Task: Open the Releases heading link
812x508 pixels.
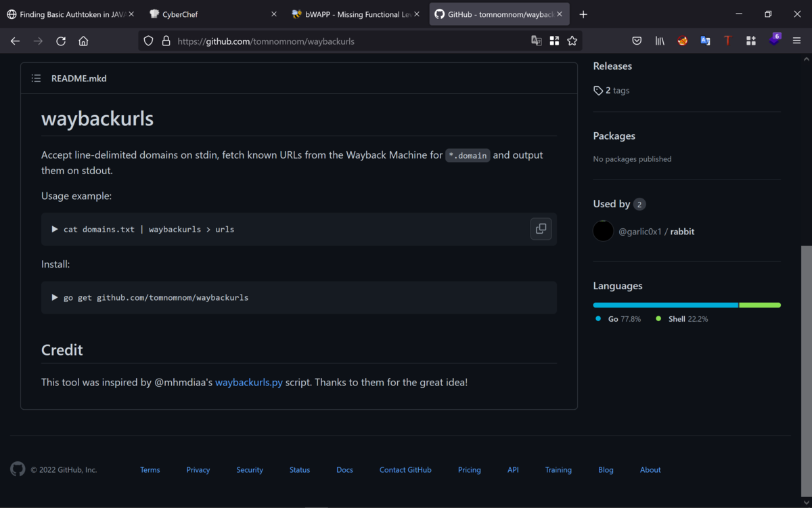Action: [612, 66]
